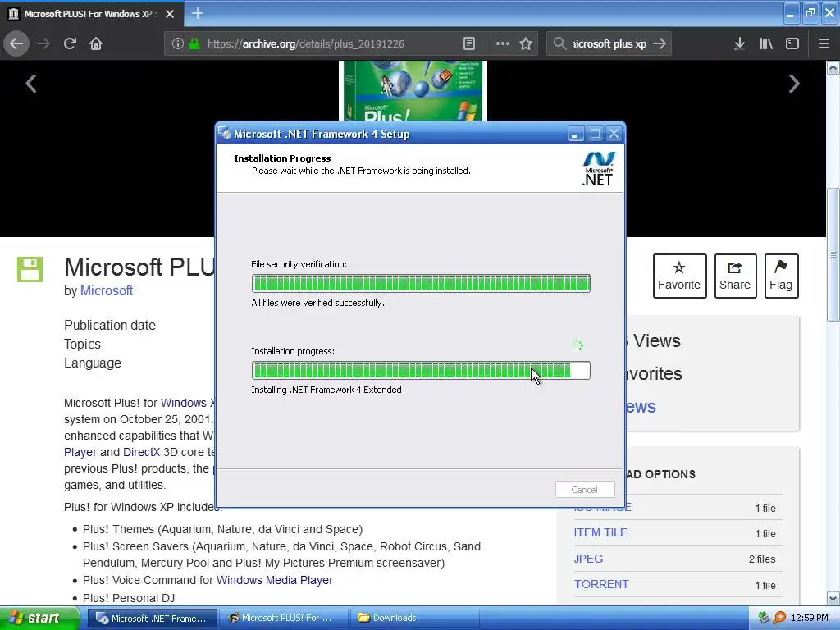Click Cancel in .NET Framework setup
This screenshot has width=840, height=630.
pos(584,490)
